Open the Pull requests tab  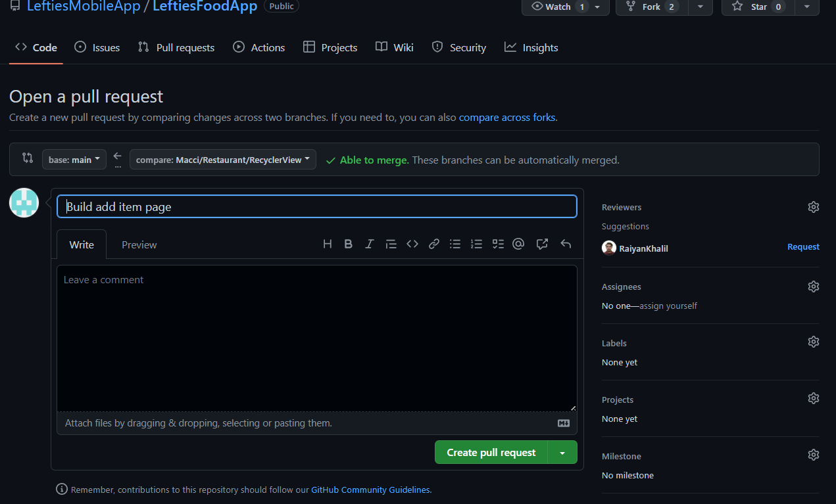pyautogui.click(x=176, y=47)
